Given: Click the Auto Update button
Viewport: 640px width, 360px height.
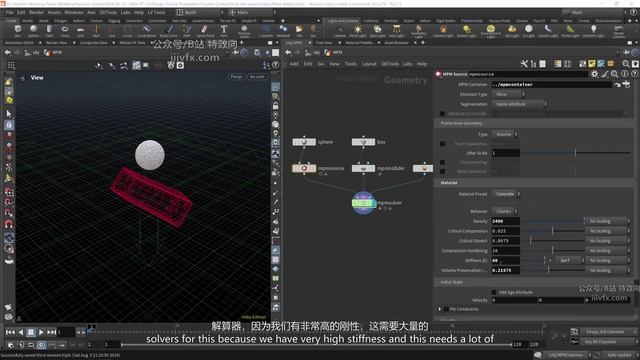Looking at the screenshot, I should tap(619, 355).
